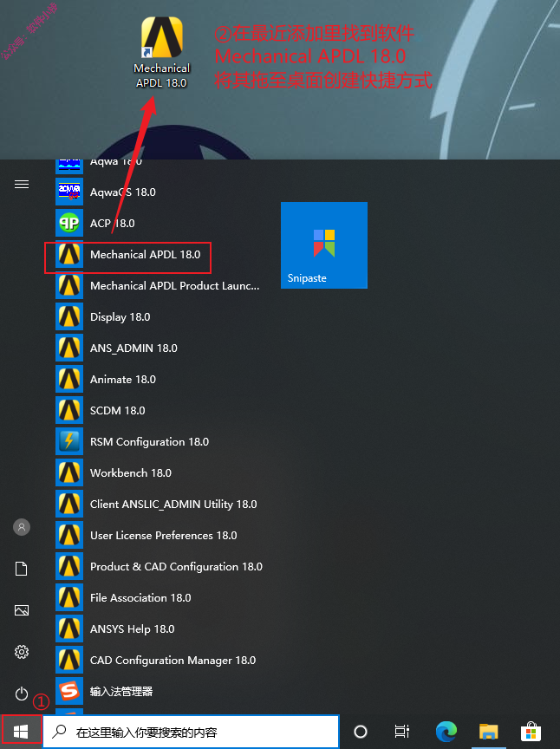560x749 pixels.
Task: Click the Workbench 18.0 icon
Action: click(69, 473)
